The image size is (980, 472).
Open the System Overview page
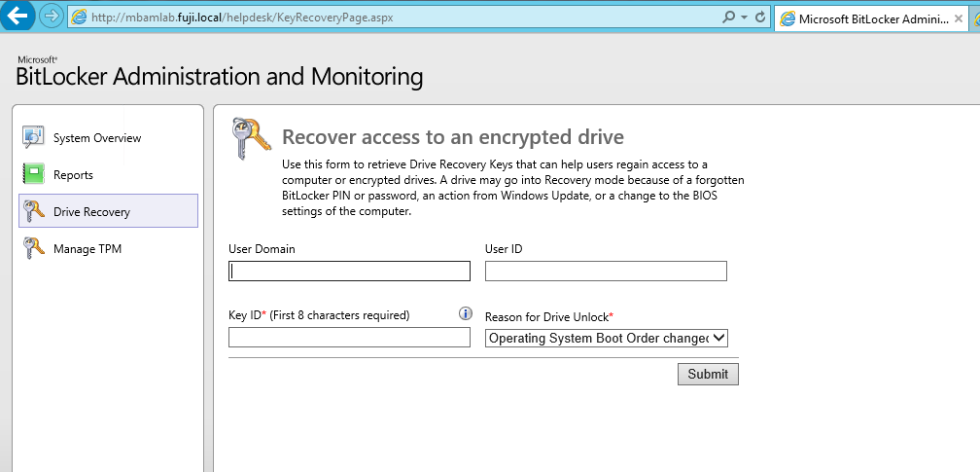tap(97, 138)
